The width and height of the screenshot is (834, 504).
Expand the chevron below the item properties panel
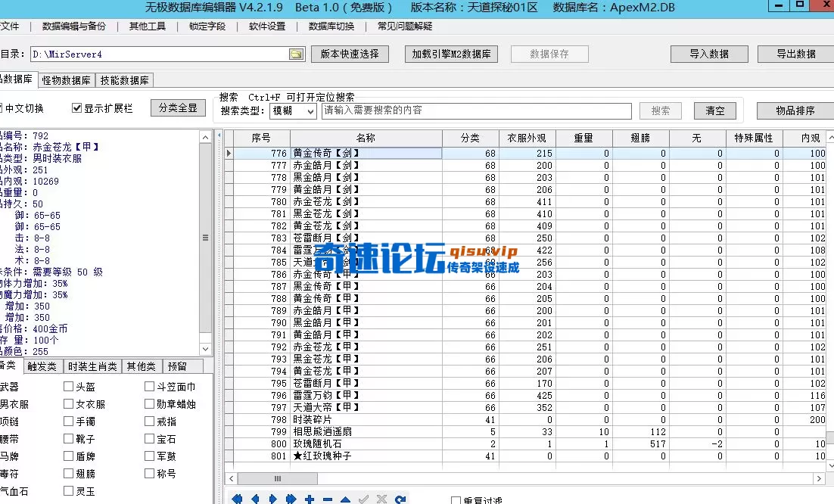coord(204,348)
